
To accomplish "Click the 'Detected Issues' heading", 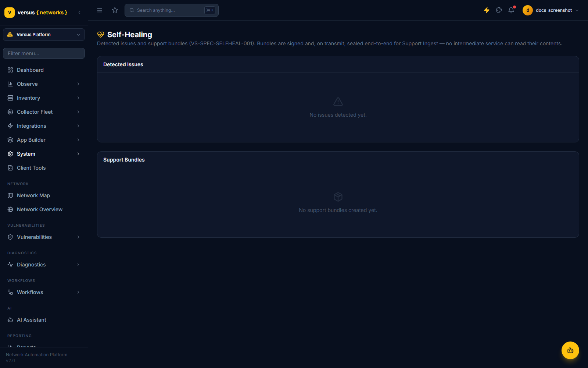I will coord(123,64).
